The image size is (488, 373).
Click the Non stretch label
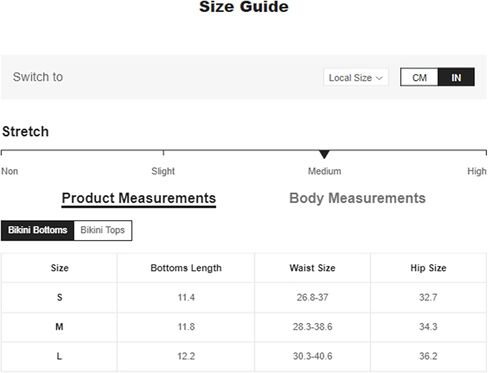coord(10,171)
